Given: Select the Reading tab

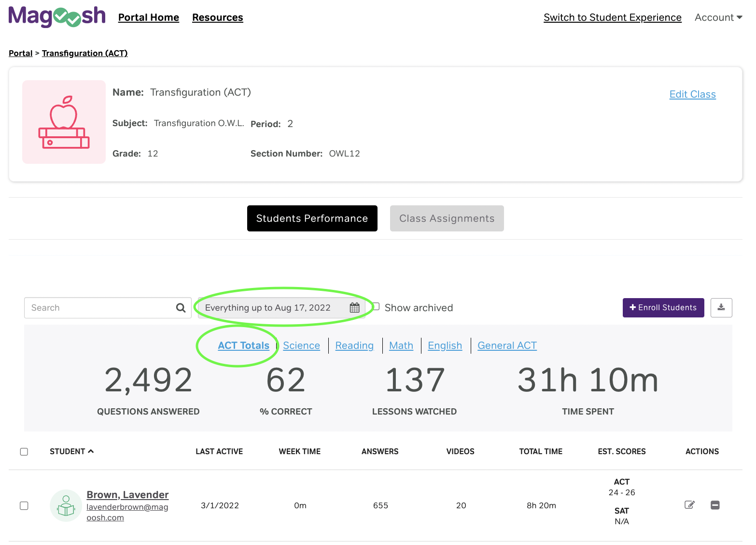Looking at the screenshot, I should click(354, 345).
